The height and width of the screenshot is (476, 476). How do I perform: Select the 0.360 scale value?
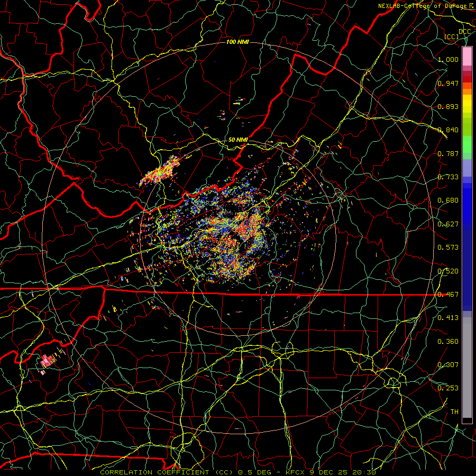[448, 342]
